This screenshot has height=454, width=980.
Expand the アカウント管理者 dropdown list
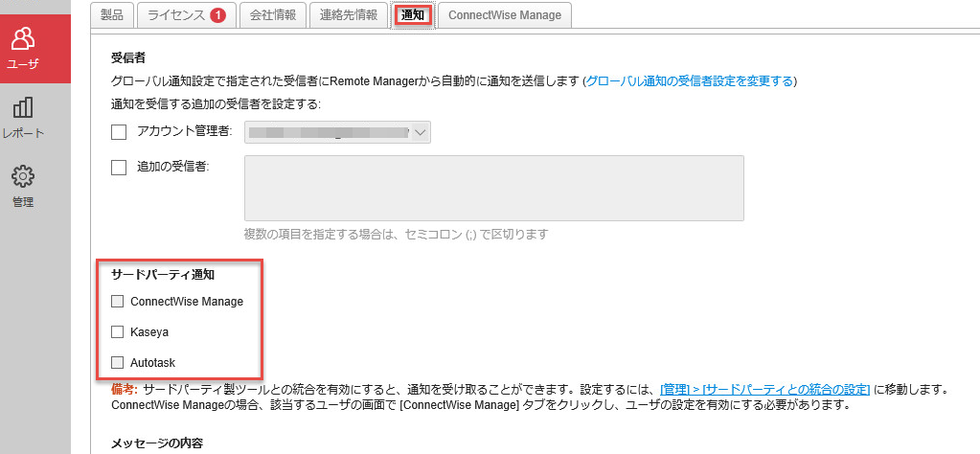(x=421, y=132)
